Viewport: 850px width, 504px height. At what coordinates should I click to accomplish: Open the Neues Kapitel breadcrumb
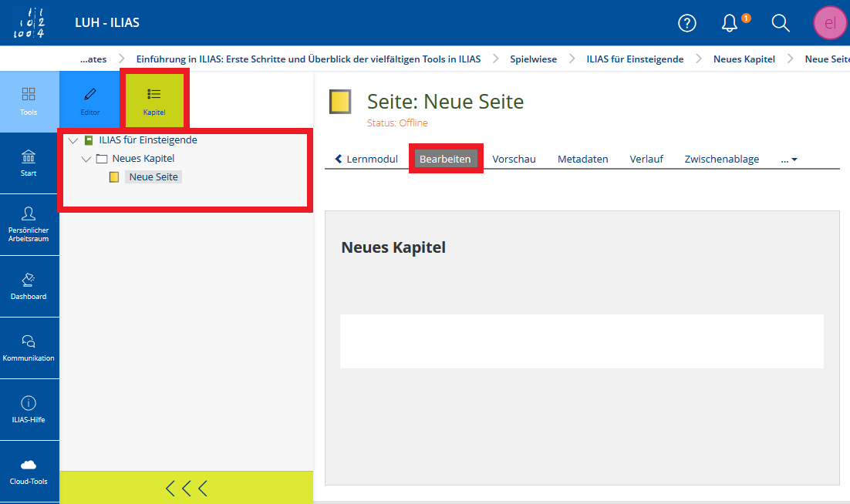point(744,59)
